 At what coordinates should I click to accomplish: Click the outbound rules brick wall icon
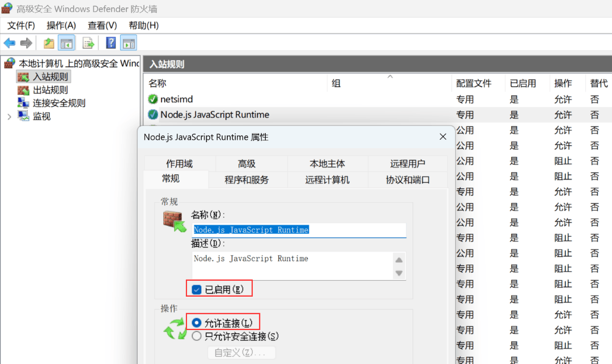coord(23,90)
